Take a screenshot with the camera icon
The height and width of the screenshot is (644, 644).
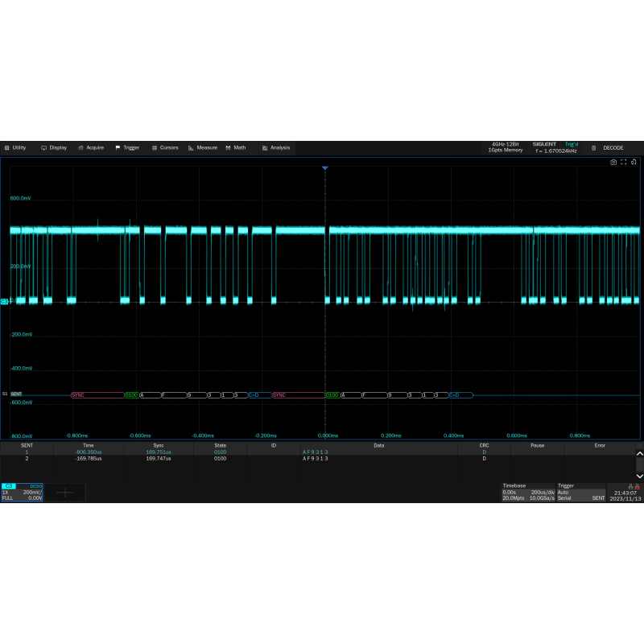click(x=613, y=163)
